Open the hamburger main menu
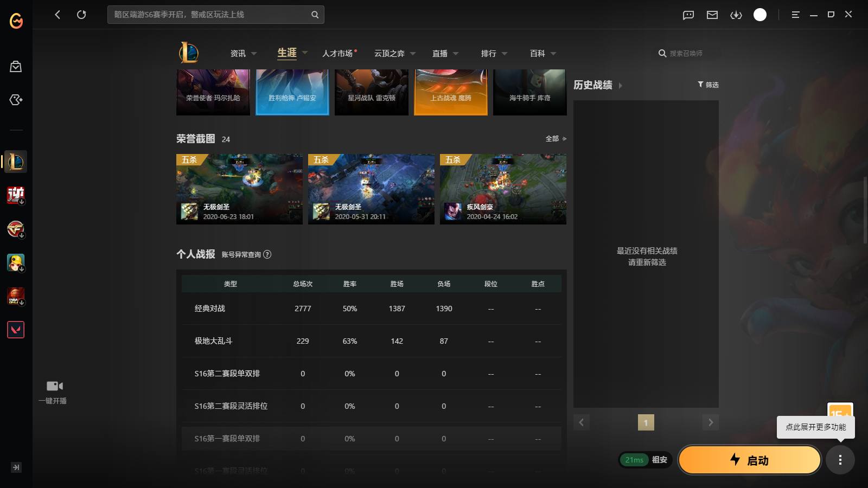This screenshot has width=868, height=488. pyautogui.click(x=795, y=15)
